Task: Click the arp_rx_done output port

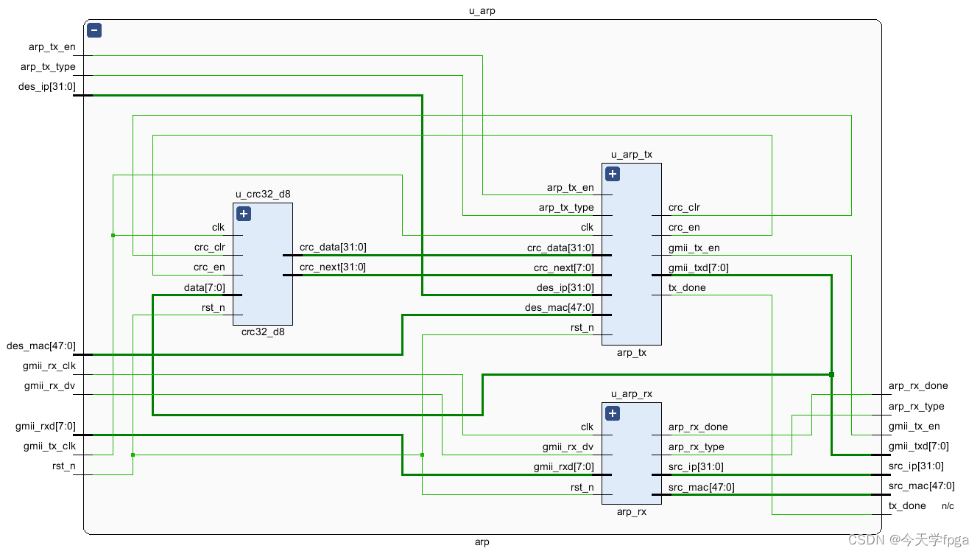Action: [x=917, y=385]
